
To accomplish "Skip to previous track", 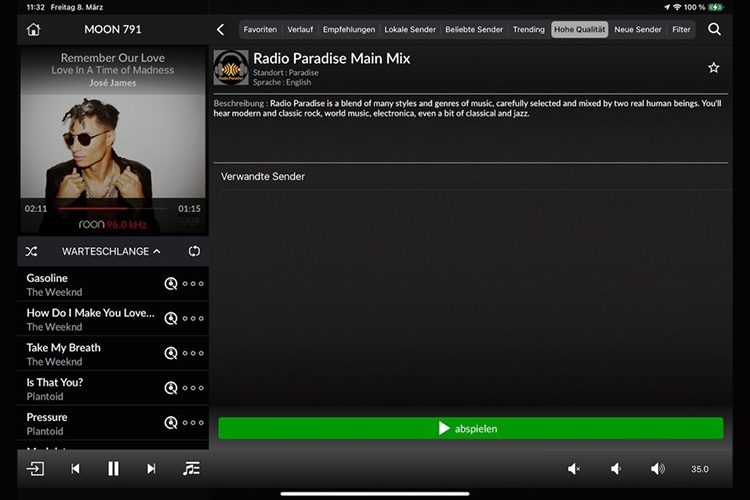I will pyautogui.click(x=75, y=469).
